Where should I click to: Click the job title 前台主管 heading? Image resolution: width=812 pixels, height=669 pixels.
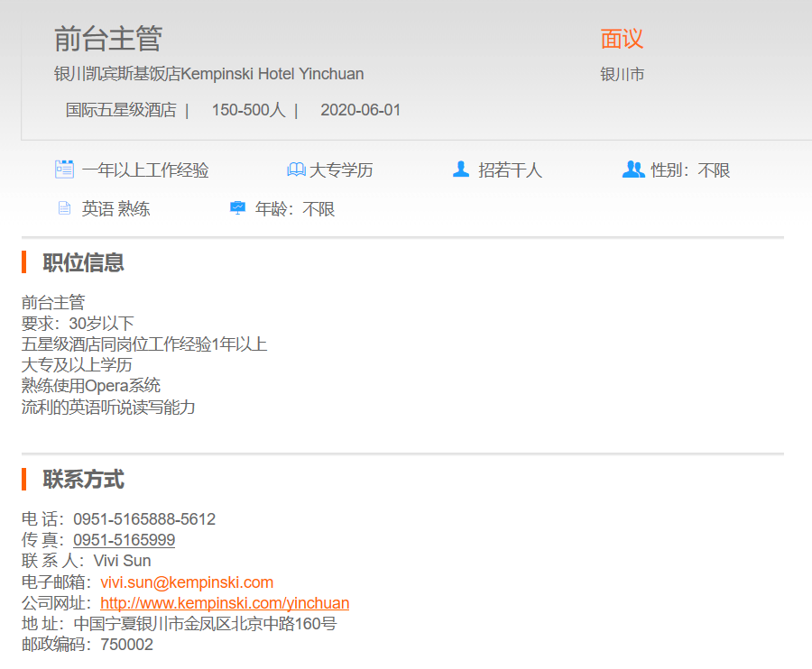click(x=108, y=39)
